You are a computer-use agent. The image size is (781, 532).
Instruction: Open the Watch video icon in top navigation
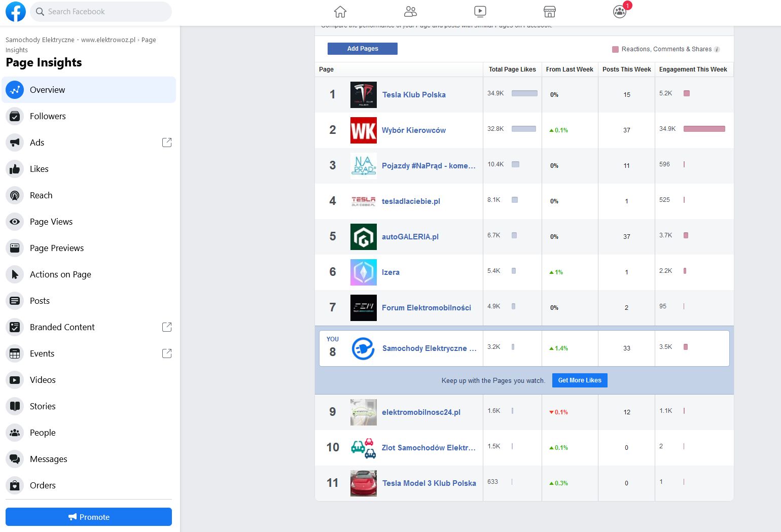click(x=480, y=12)
